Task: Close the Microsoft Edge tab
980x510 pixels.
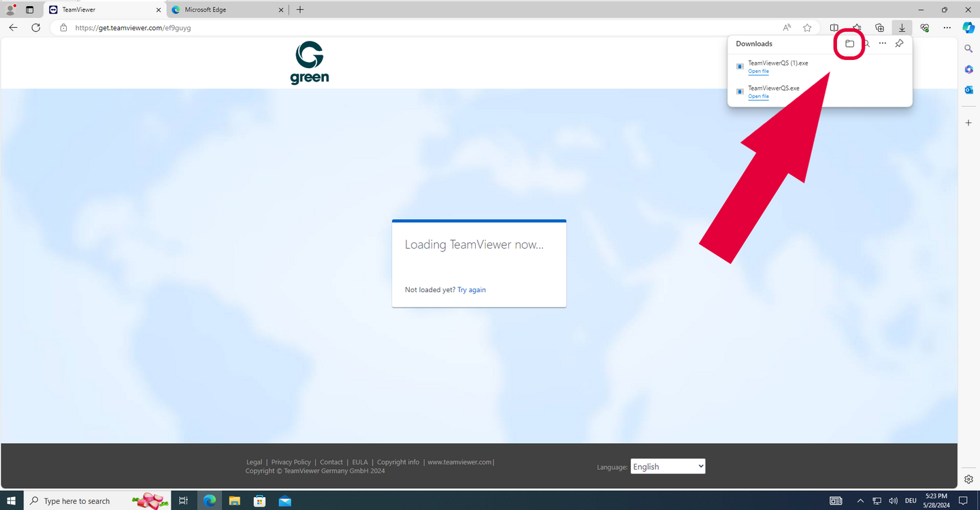Action: pos(281,10)
